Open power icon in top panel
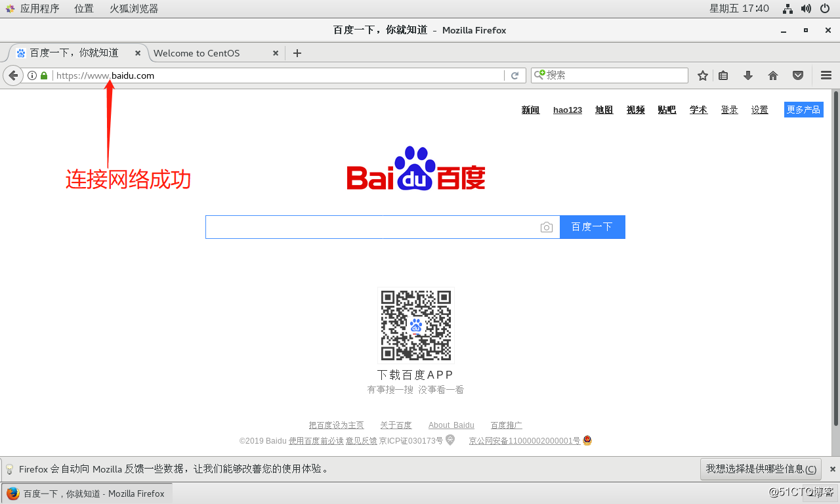Viewport: 840px width, 504px height. [825, 9]
